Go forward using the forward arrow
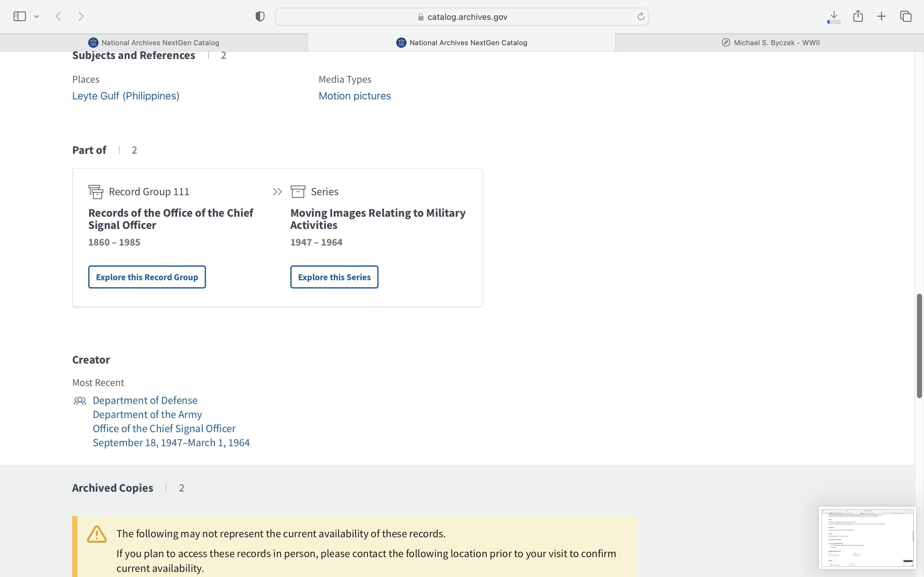The width and height of the screenshot is (924, 577). pyautogui.click(x=81, y=16)
